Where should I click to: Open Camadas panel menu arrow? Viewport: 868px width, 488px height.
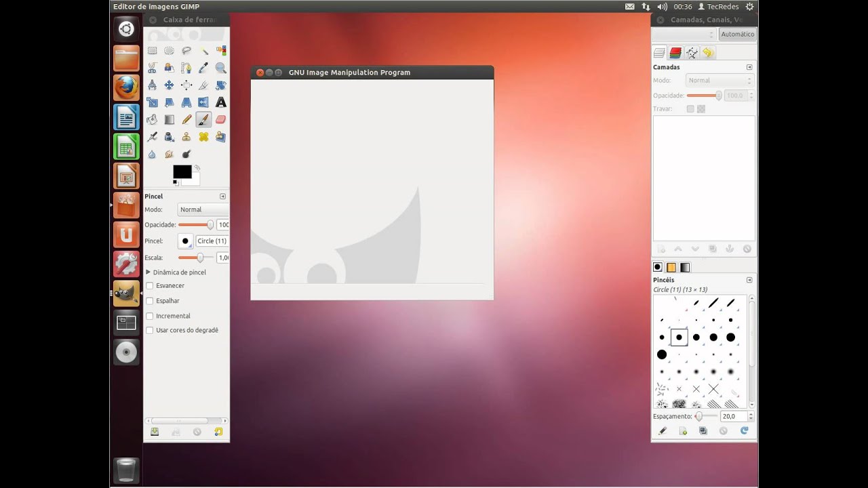749,67
